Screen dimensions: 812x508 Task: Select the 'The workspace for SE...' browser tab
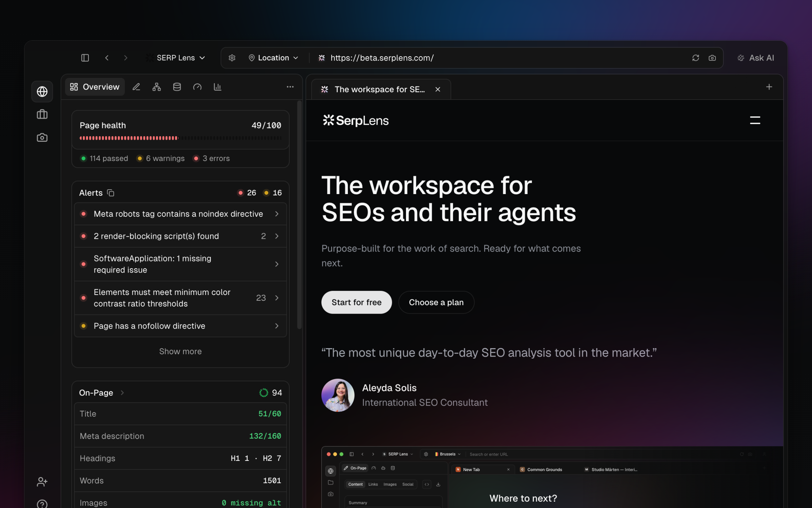(381, 89)
